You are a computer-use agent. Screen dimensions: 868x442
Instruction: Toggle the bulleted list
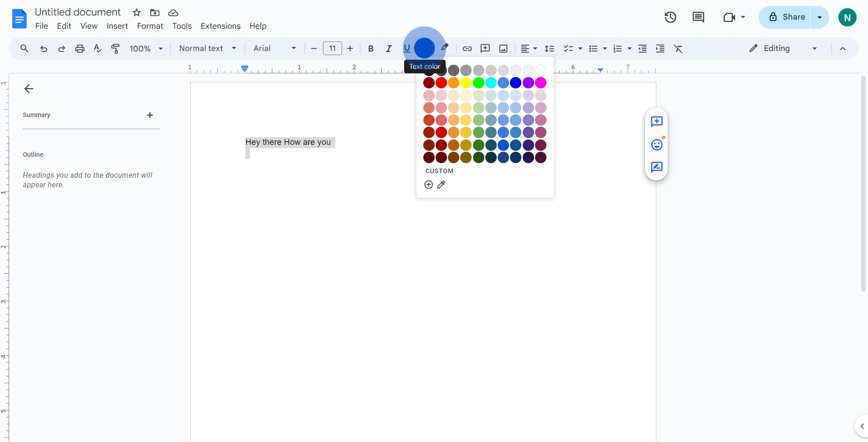click(x=593, y=48)
